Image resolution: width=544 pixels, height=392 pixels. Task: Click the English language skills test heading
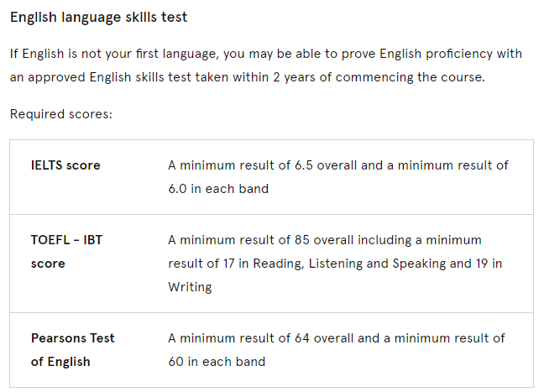[98, 18]
